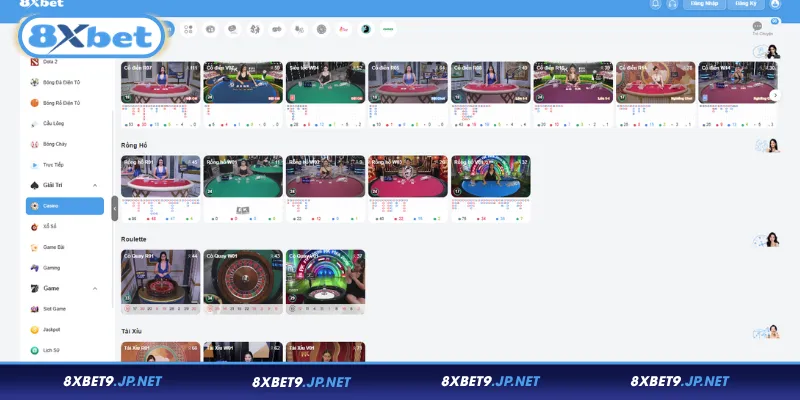Click the gold coin Jackpot icon
The image size is (800, 400).
(34, 330)
